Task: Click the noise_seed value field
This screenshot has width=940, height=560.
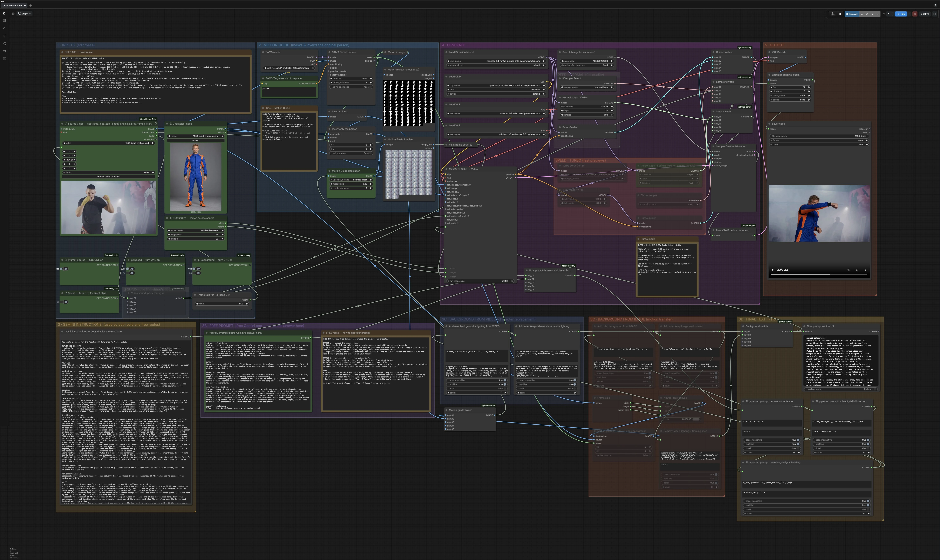Action: pyautogui.click(x=587, y=61)
